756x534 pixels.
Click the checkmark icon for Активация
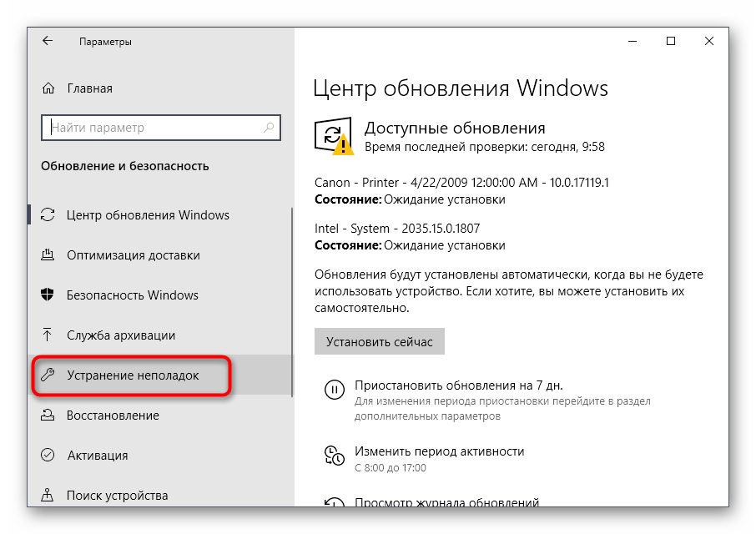click(48, 455)
